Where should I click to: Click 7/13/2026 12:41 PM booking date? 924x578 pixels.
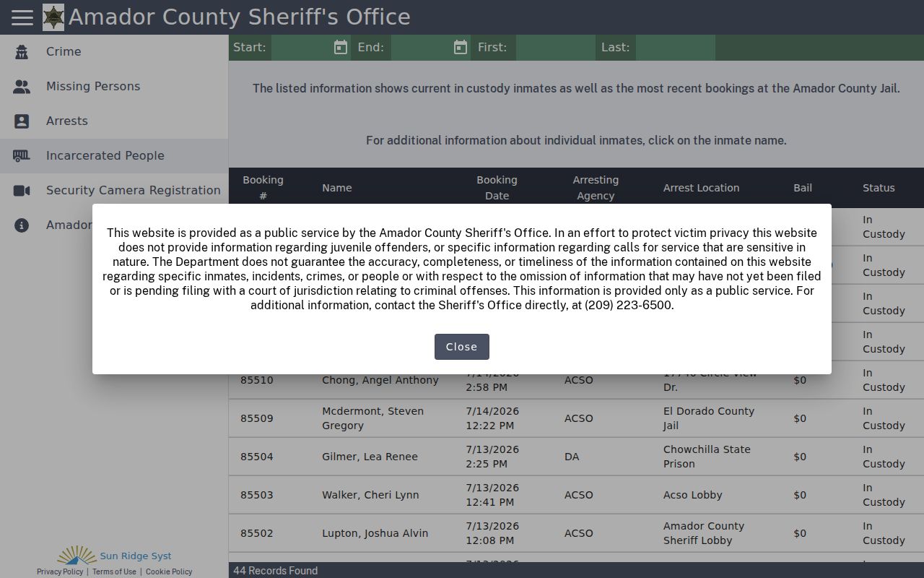(492, 495)
